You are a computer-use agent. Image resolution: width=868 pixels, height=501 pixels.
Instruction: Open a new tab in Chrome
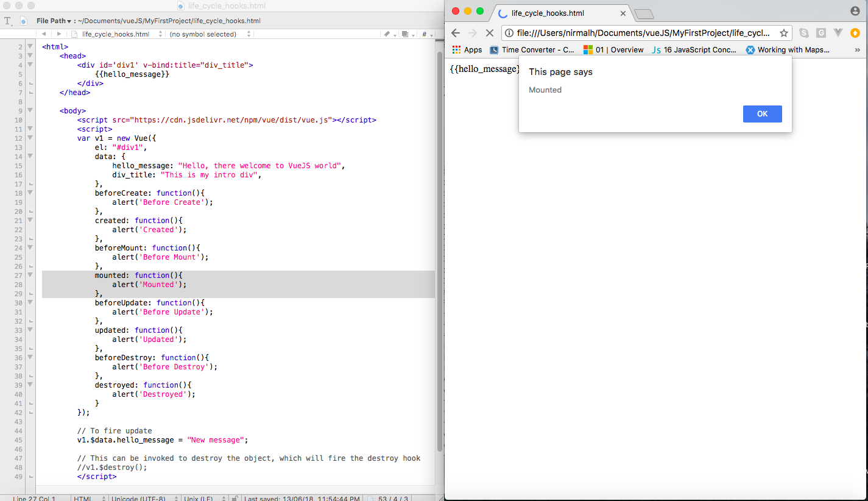pyautogui.click(x=644, y=14)
